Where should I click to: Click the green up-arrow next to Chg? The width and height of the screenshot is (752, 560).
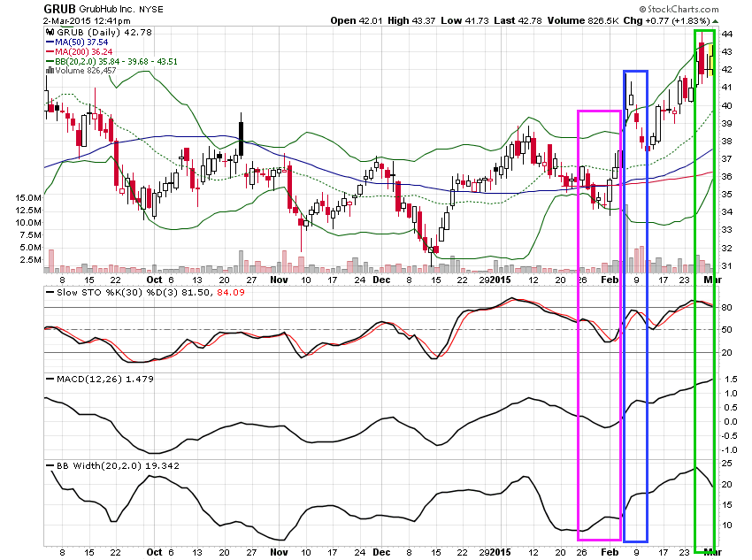[x=715, y=21]
